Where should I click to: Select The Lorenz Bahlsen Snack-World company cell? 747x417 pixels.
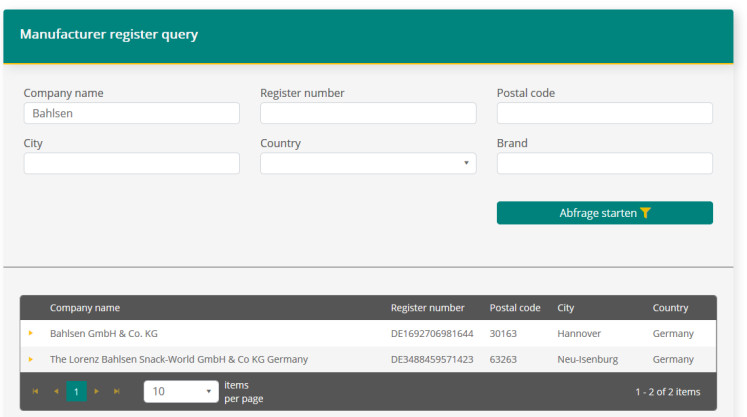click(179, 359)
